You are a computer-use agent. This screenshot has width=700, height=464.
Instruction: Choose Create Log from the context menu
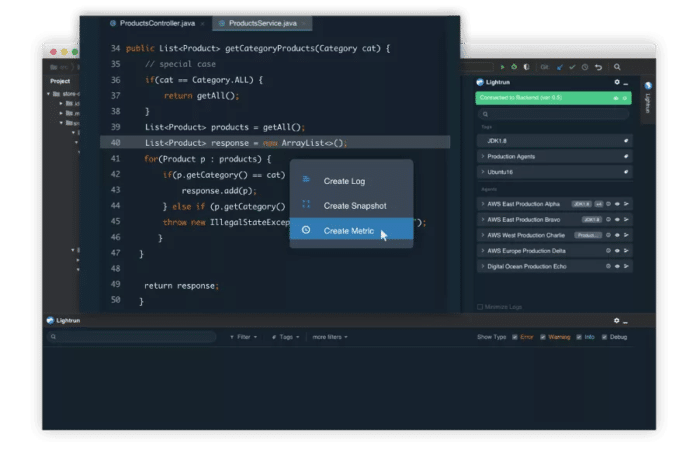(x=352, y=181)
